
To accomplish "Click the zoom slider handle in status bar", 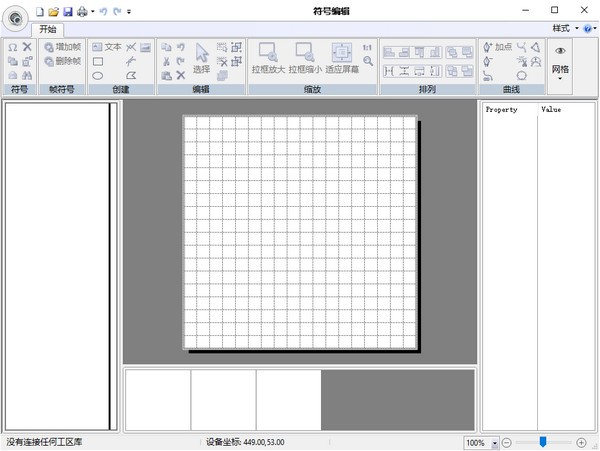I will (x=543, y=442).
